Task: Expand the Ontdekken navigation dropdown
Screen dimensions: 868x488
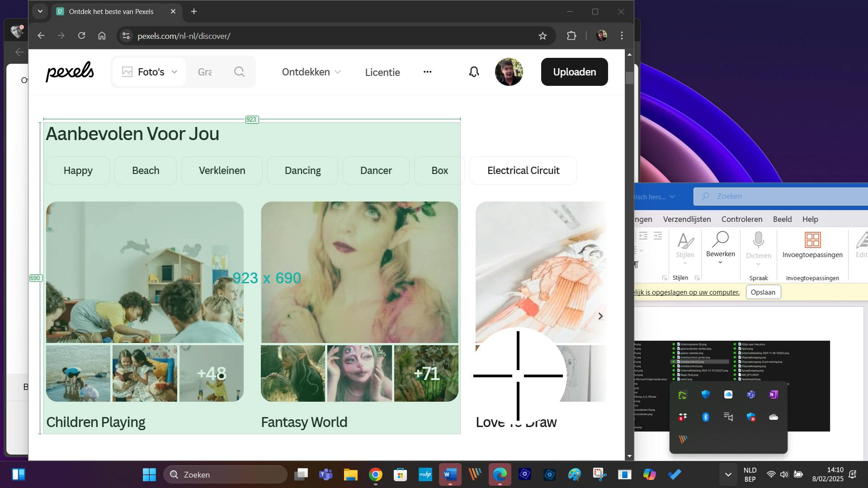Action: tap(311, 72)
